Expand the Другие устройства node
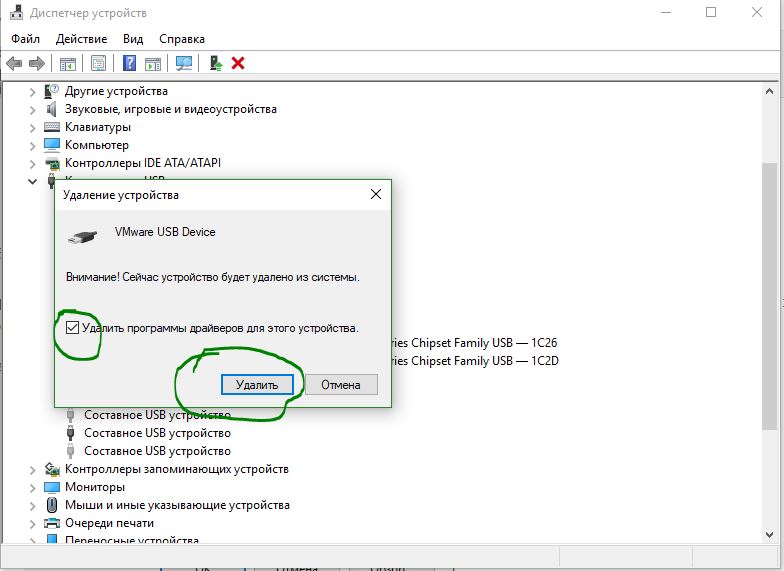Viewport: 784px width, 571px height. 32,92
